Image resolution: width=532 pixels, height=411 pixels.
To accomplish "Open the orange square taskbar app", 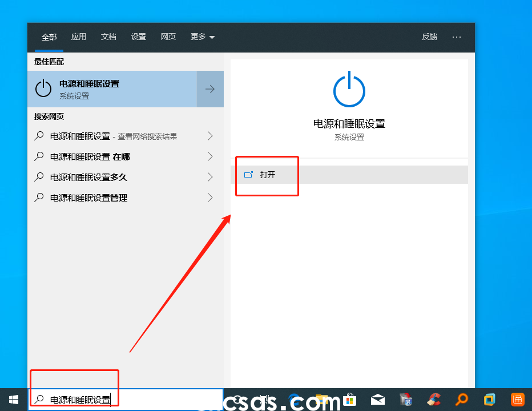I will click(x=518, y=400).
